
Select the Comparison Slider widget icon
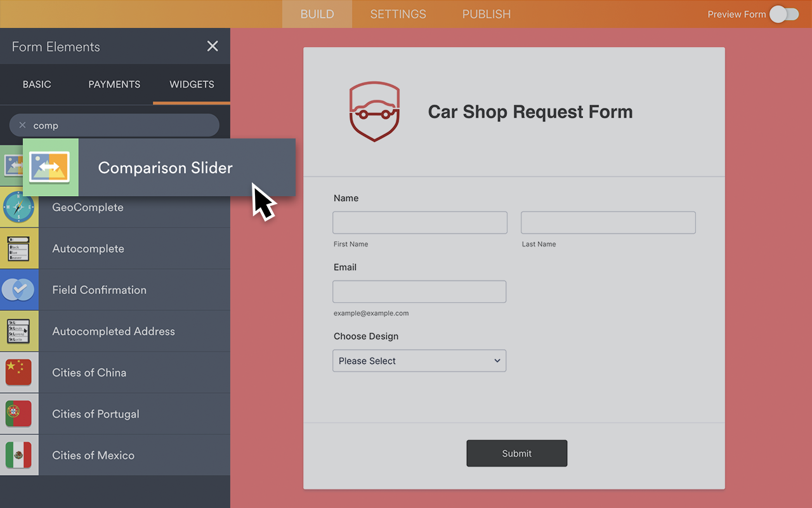tap(50, 167)
